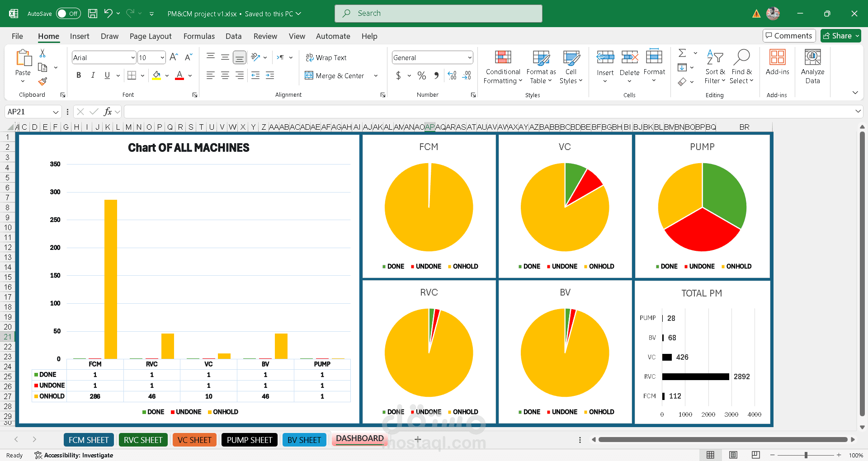The height and width of the screenshot is (461, 868).
Task: Open the font name Arial dropdown
Action: pos(133,57)
